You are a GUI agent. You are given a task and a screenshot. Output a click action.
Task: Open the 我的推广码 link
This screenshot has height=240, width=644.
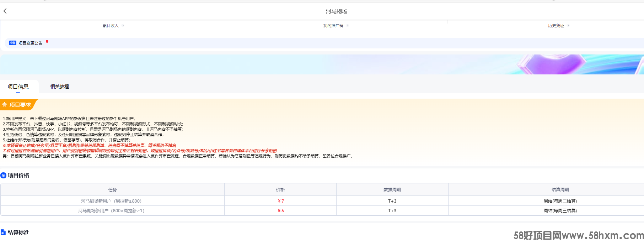click(333, 26)
